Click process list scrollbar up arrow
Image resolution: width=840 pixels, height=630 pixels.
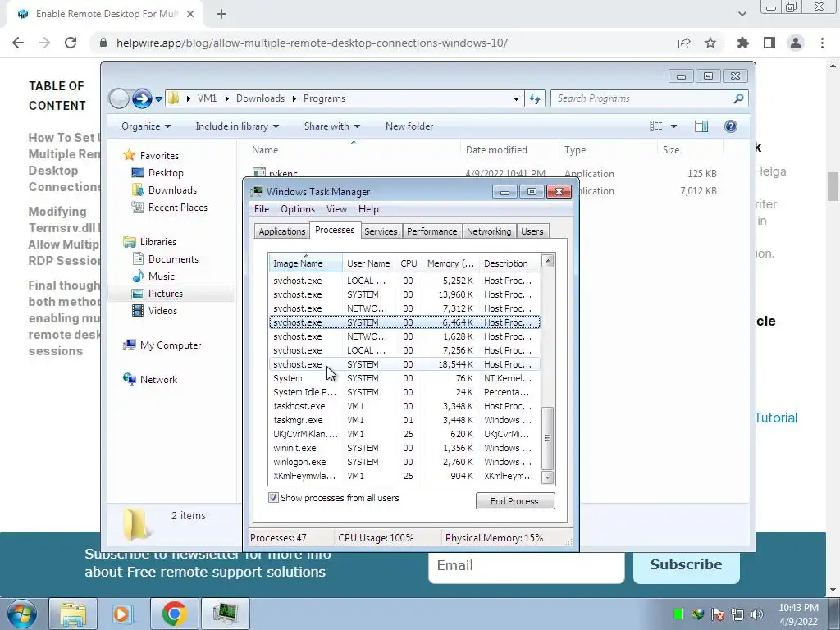click(547, 261)
